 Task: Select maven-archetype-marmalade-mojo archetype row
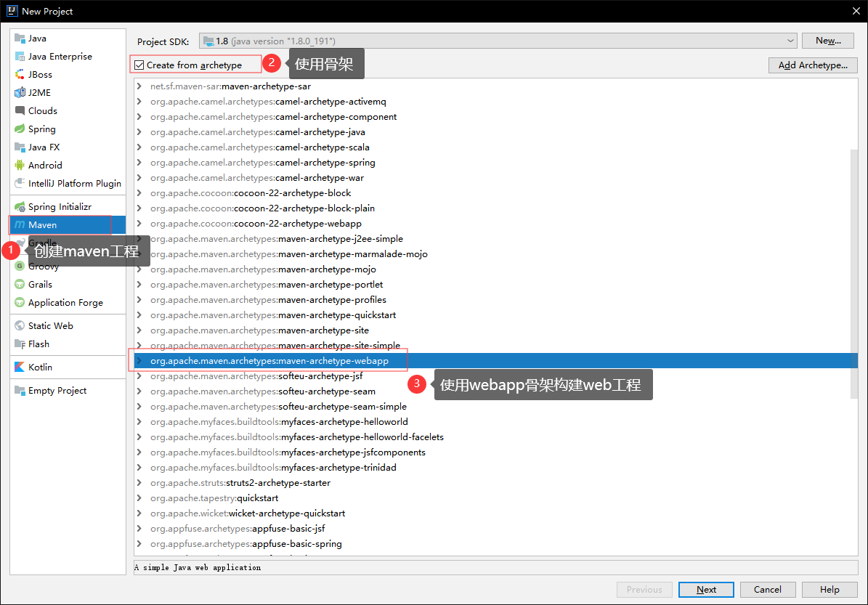[495, 254]
